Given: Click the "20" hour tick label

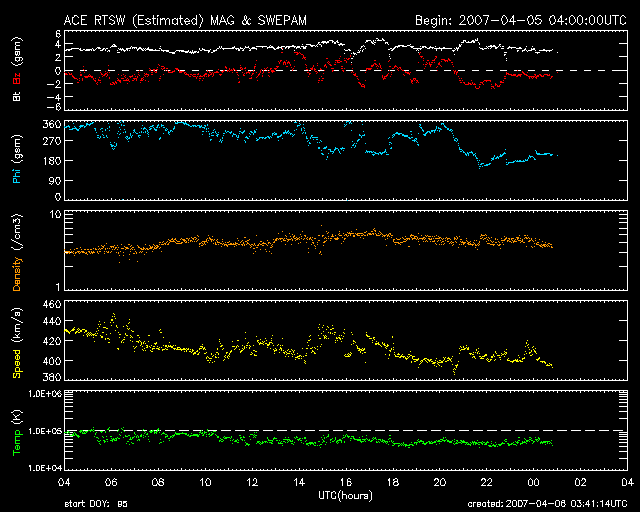Looking at the screenshot, I should [440, 482].
